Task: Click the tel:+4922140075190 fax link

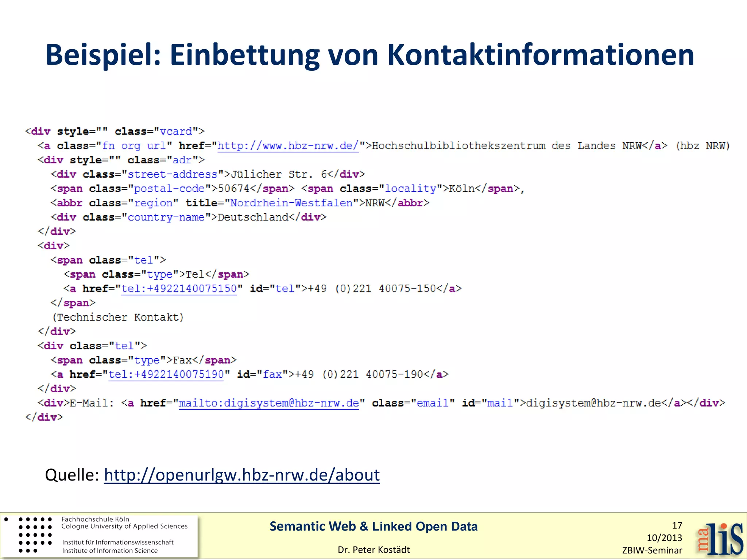Action: (166, 374)
